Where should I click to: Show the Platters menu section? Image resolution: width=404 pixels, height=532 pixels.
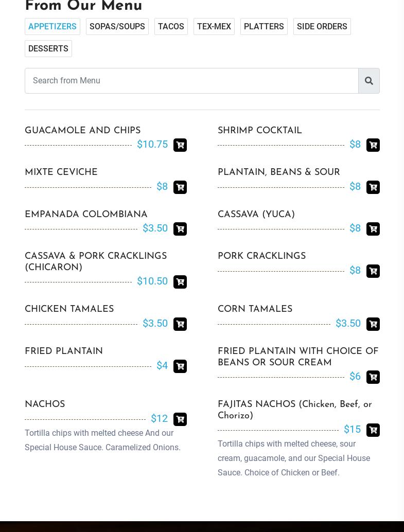point(264,27)
